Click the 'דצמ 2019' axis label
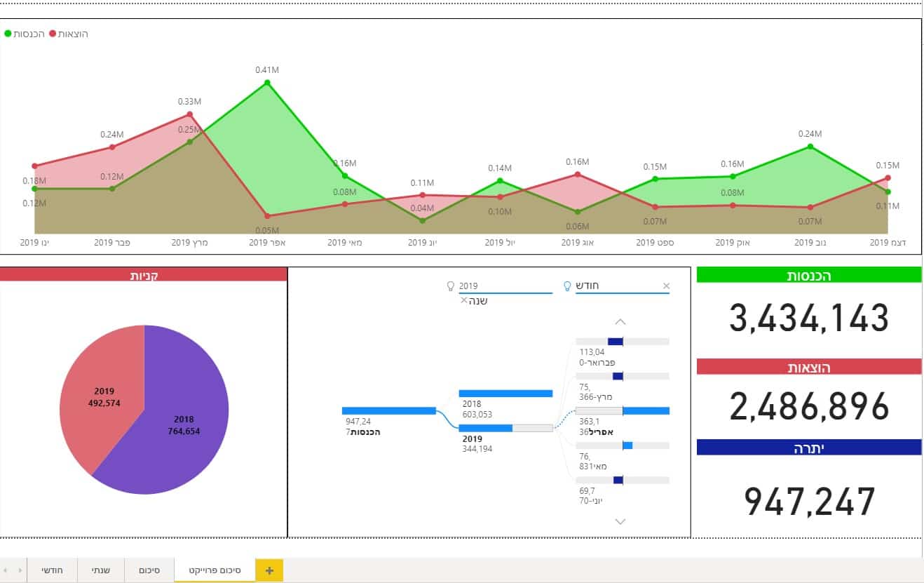 888,243
